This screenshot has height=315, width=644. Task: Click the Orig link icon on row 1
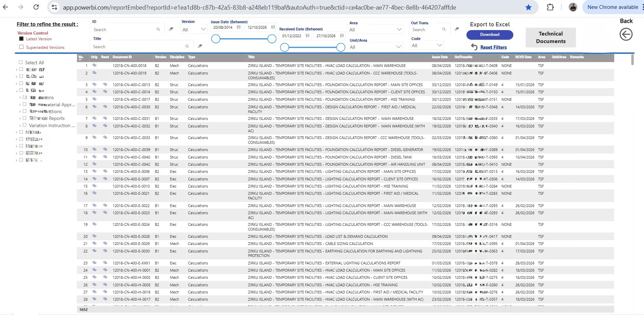point(94,65)
